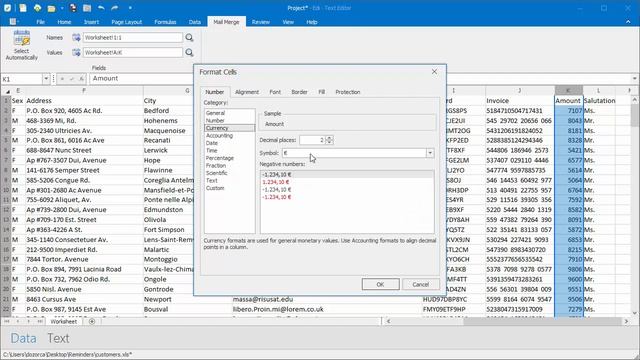Switch to the Font tab in Format Cells
The height and width of the screenshot is (360, 640).
[x=275, y=92]
